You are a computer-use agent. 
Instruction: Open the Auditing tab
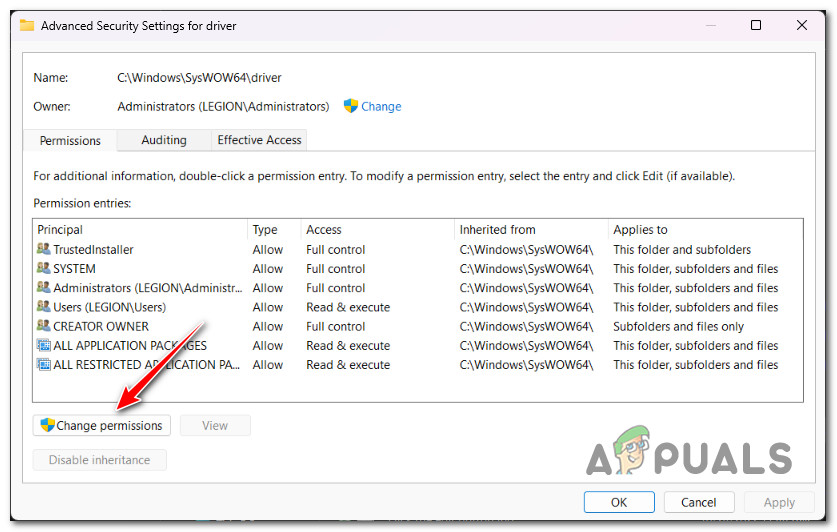tap(164, 140)
